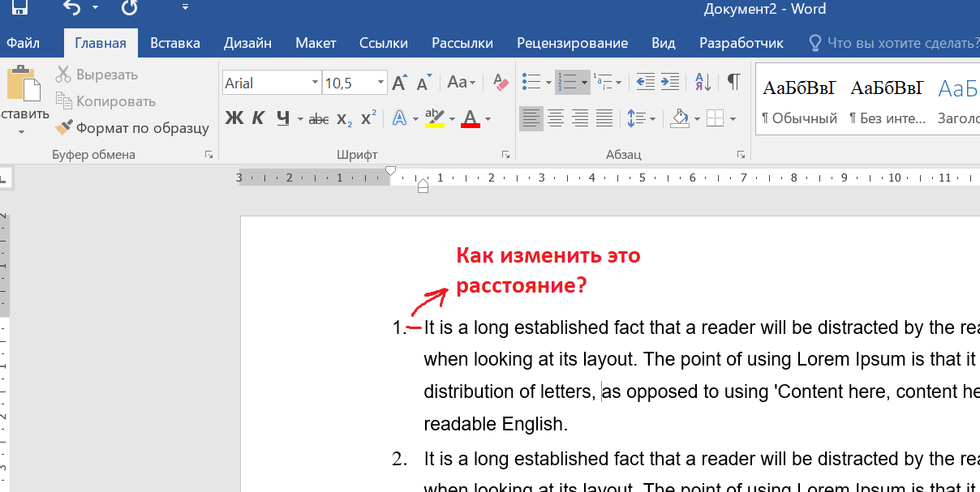This screenshot has width=980, height=492.
Task: Toggle bold formatting (Ж)
Action: 234,118
